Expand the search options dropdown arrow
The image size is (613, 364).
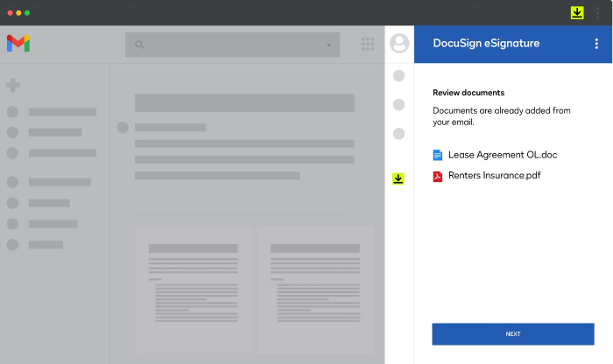pos(329,45)
